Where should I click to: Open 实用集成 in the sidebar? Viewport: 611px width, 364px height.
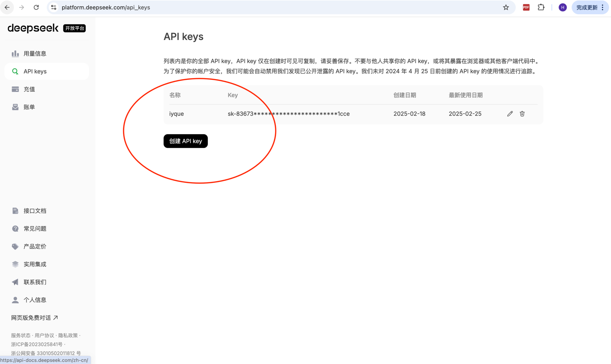click(x=47, y=265)
